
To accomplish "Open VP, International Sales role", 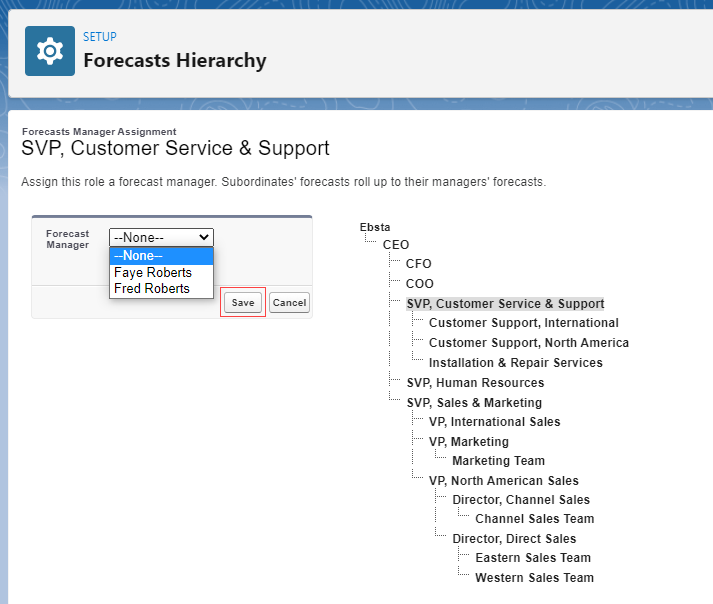I will tap(494, 422).
